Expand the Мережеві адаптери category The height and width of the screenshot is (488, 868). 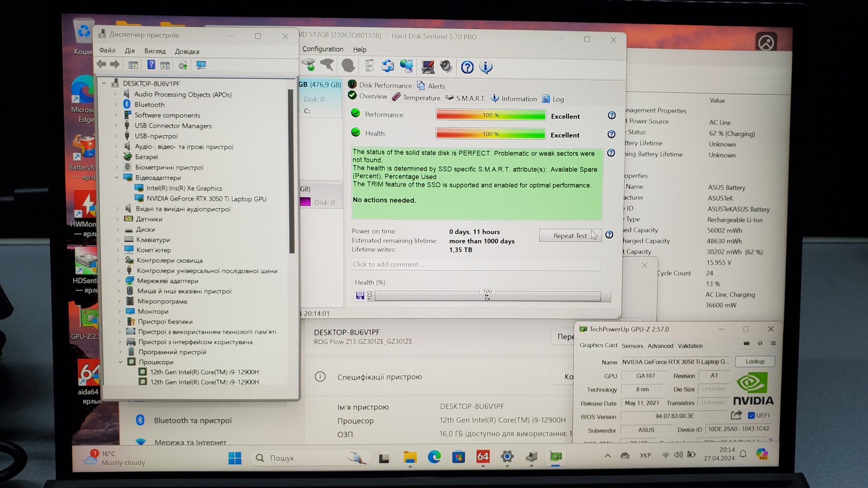coord(119,281)
